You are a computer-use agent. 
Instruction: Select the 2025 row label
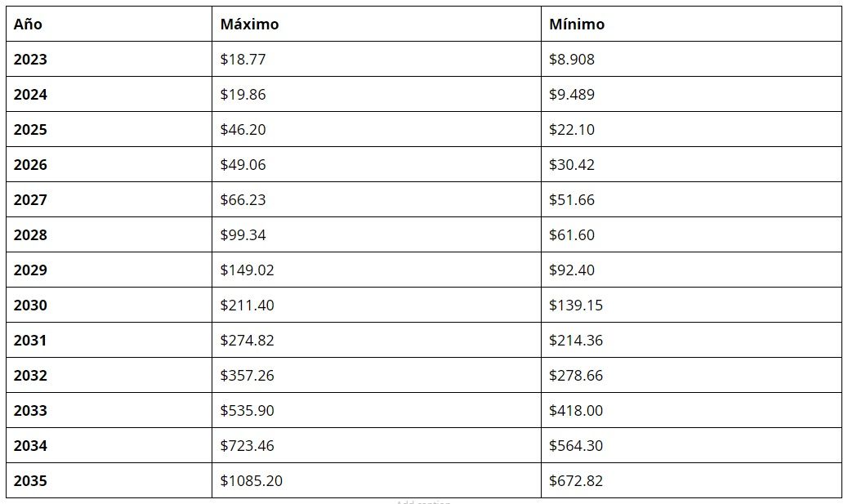(30, 130)
